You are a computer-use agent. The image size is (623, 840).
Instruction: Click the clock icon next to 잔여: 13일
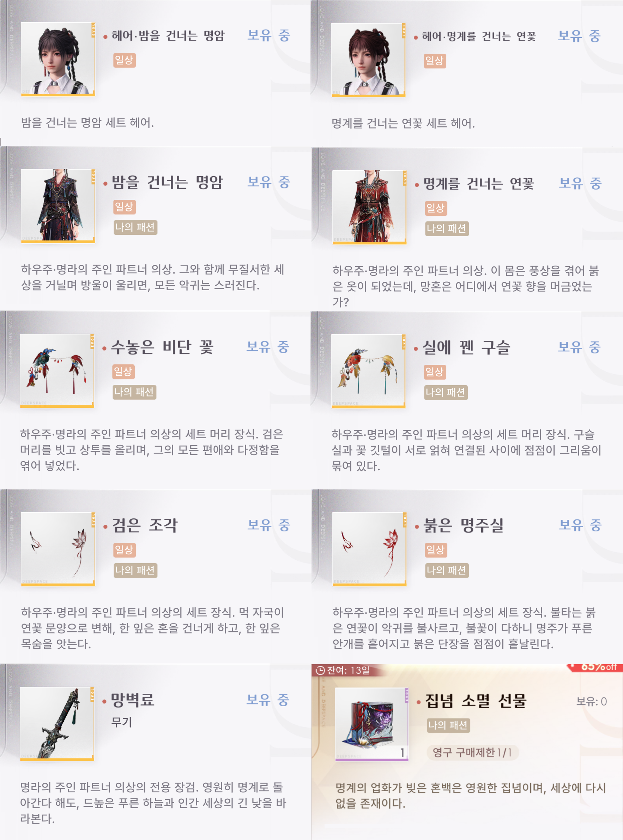click(320, 670)
